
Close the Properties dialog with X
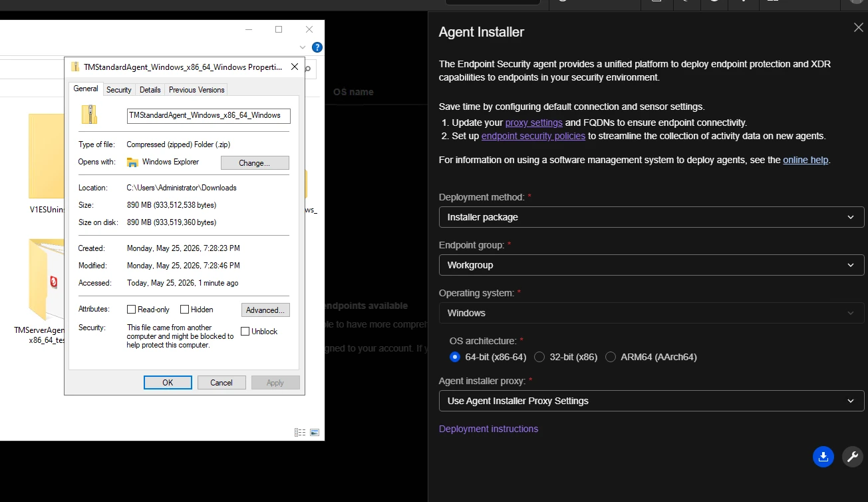295,67
